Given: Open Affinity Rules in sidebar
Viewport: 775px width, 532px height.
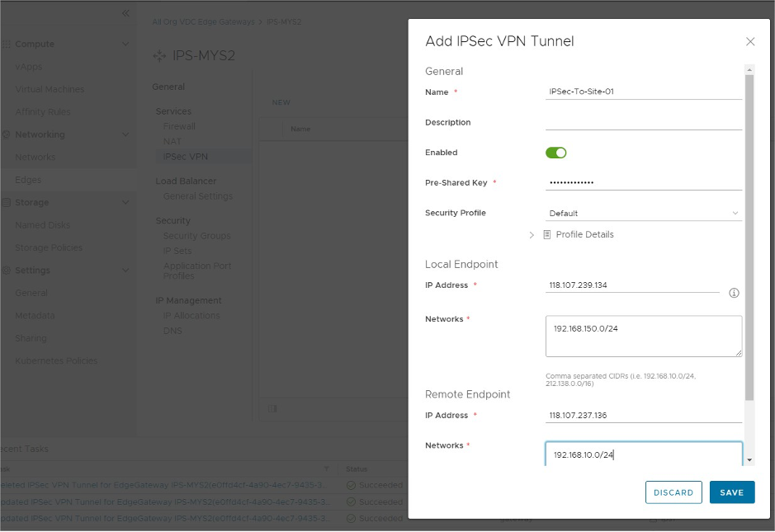Looking at the screenshot, I should point(43,112).
